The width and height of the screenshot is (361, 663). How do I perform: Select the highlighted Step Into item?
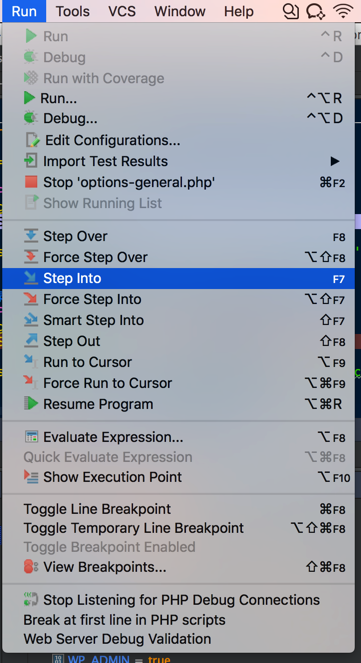coord(178,278)
